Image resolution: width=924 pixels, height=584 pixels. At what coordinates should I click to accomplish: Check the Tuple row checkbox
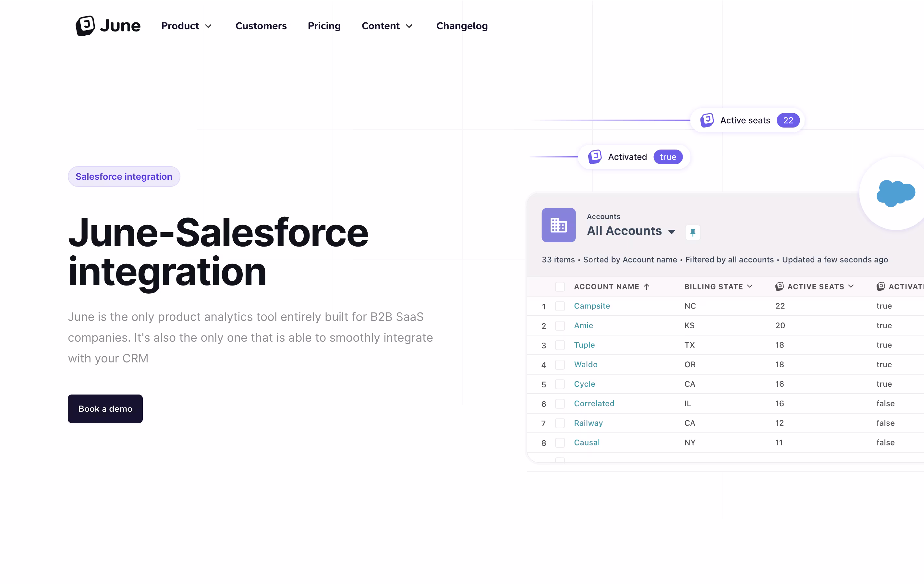tap(560, 345)
